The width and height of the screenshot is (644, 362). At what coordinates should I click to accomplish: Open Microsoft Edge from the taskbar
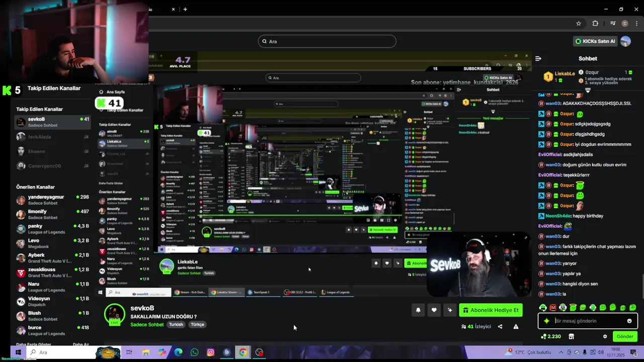click(x=178, y=352)
